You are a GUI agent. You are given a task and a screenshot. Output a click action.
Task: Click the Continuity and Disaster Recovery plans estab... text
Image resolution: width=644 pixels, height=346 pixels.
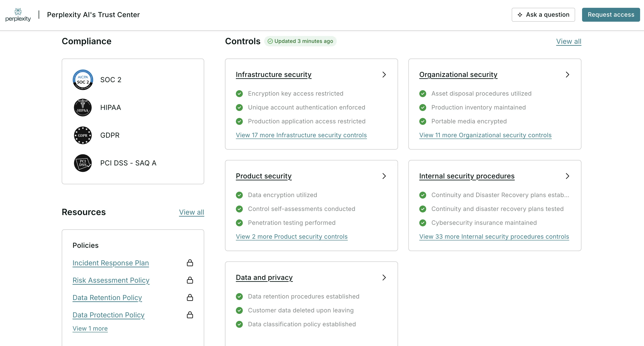tap(500, 195)
